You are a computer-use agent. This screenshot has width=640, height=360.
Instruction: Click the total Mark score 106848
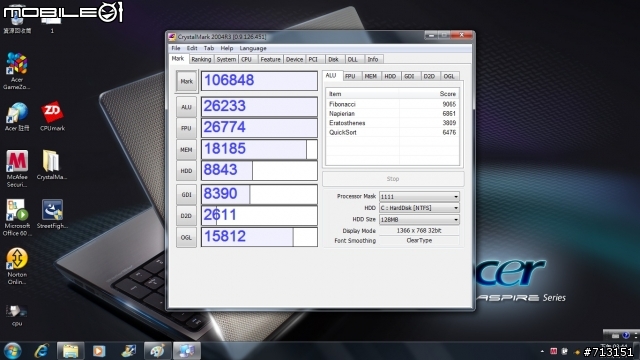coord(259,80)
